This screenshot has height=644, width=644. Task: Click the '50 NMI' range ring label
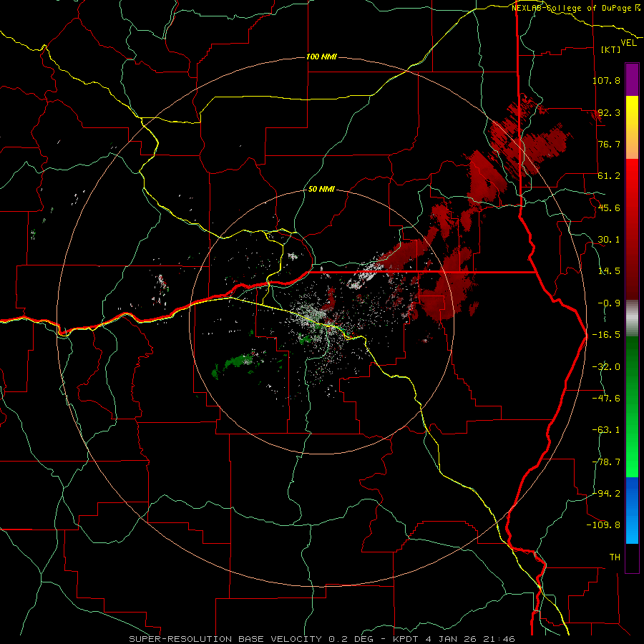coord(321,190)
